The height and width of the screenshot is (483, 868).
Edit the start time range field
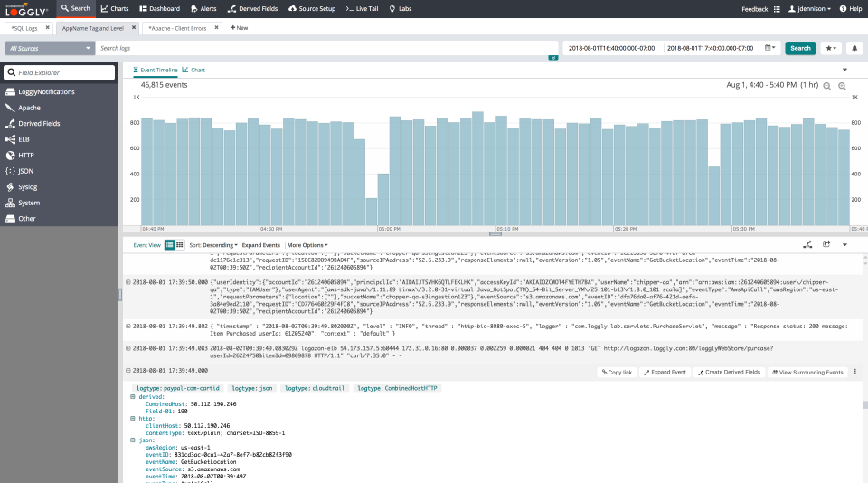point(612,48)
